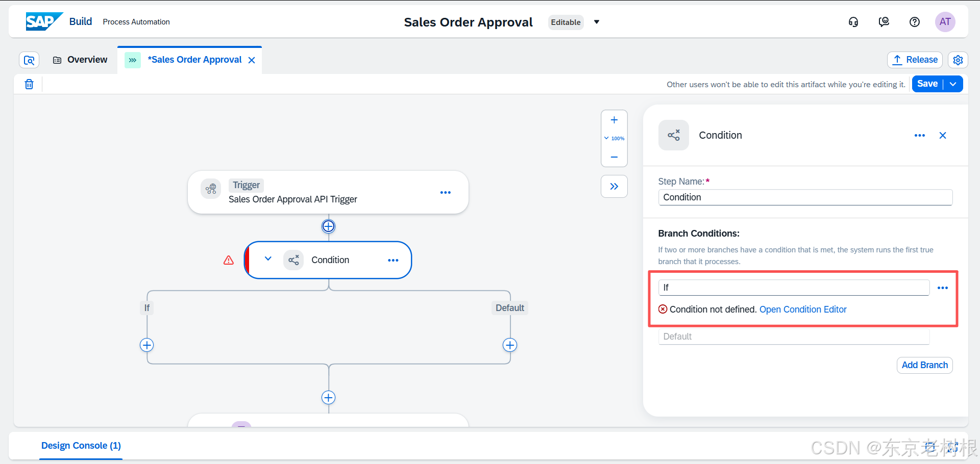The image size is (980, 464).
Task: Click Sales Order Approval API Trigger text
Action: [293, 199]
